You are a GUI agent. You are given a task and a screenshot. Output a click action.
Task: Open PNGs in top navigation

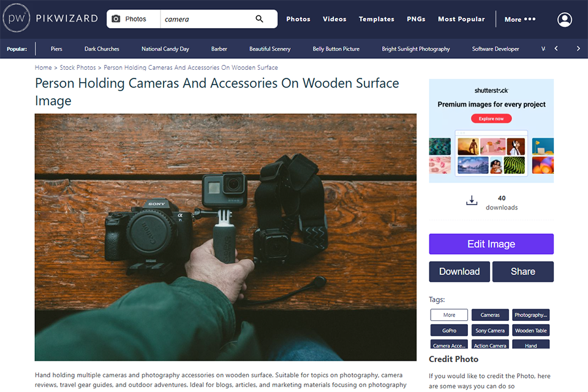coord(416,19)
